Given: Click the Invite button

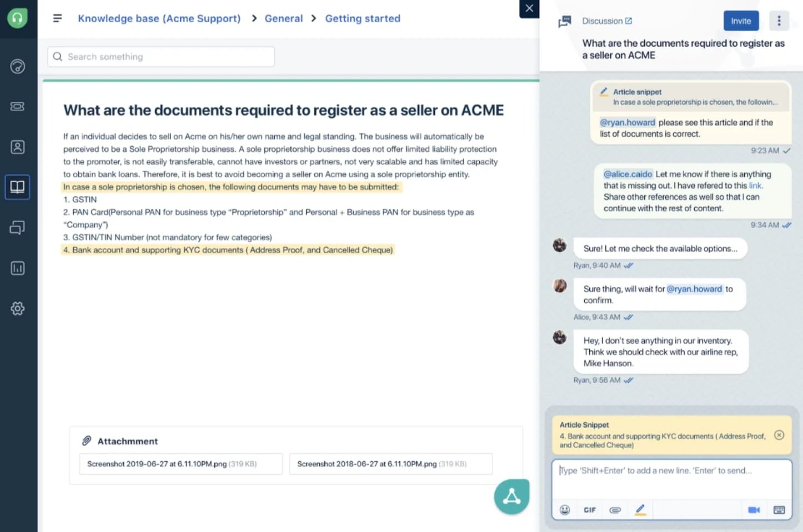Looking at the screenshot, I should pyautogui.click(x=741, y=21).
